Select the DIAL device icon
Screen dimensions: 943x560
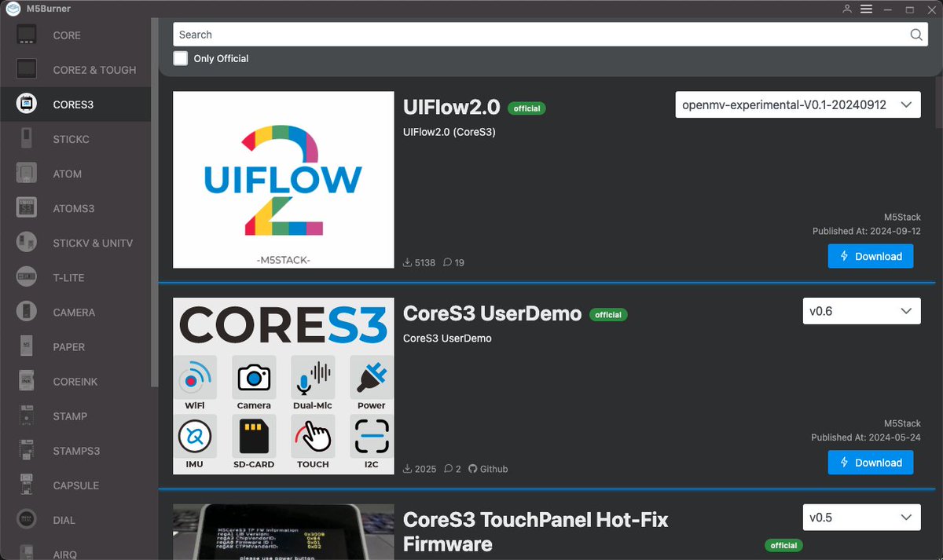coord(27,520)
